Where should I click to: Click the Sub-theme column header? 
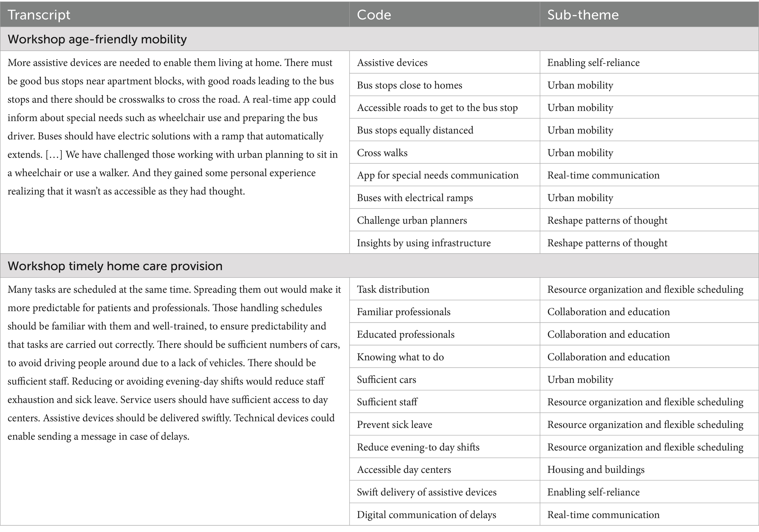(583, 15)
